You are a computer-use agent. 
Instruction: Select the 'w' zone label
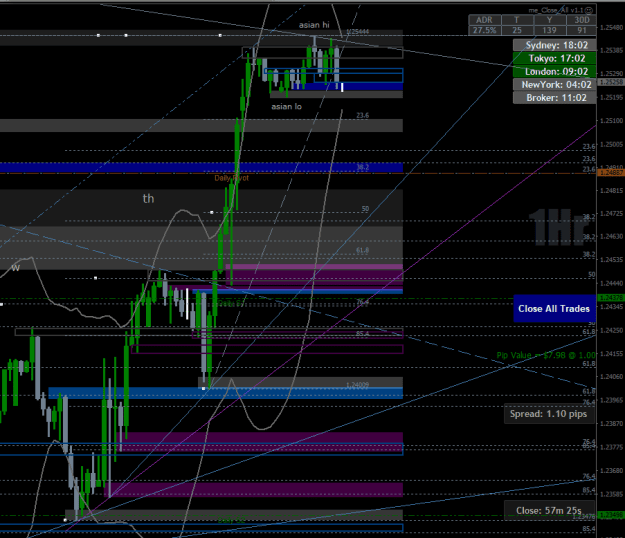(16, 268)
